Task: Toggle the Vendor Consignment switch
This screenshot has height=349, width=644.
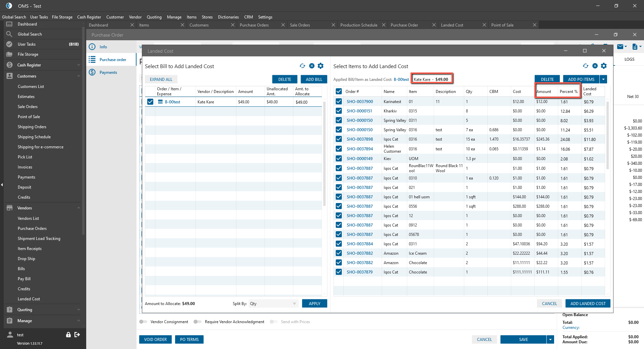Action: coord(143,322)
